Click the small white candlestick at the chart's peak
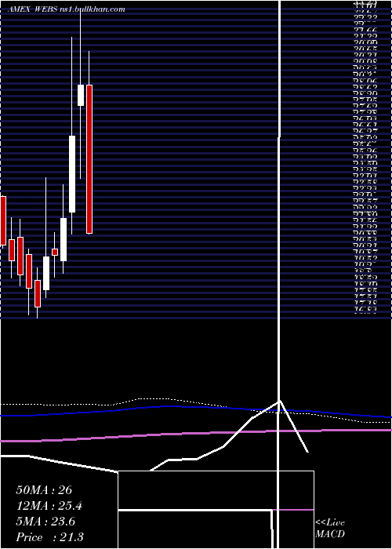 tap(81, 95)
